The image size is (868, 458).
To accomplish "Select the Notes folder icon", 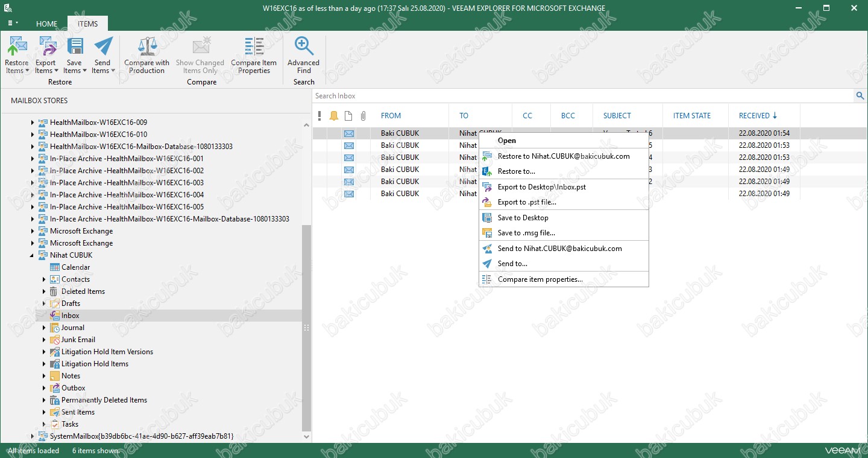I will [x=55, y=376].
